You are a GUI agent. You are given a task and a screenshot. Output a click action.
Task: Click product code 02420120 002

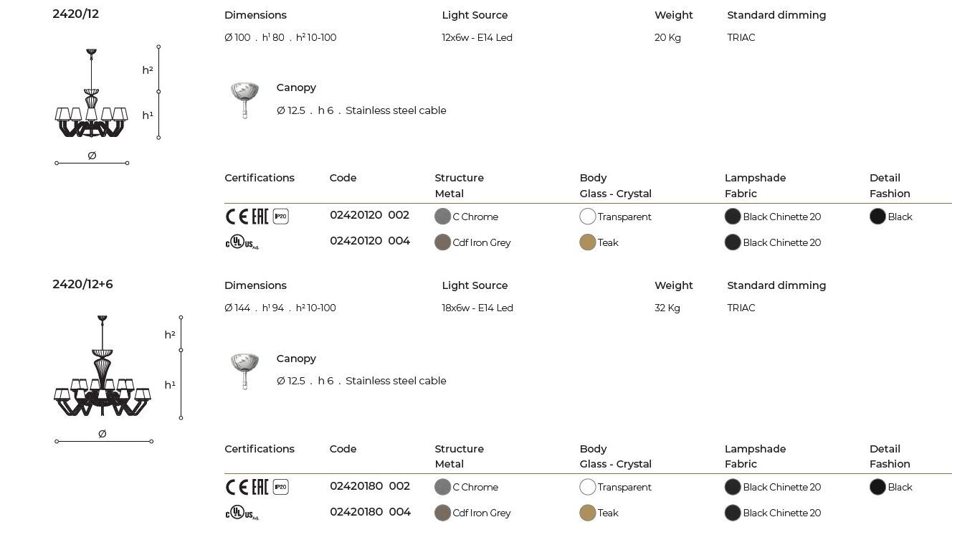(x=369, y=215)
